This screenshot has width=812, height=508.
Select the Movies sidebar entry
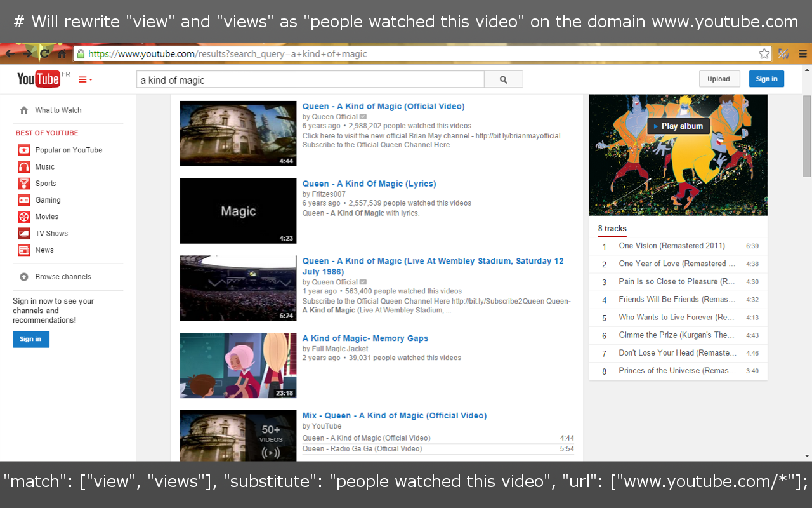47,217
